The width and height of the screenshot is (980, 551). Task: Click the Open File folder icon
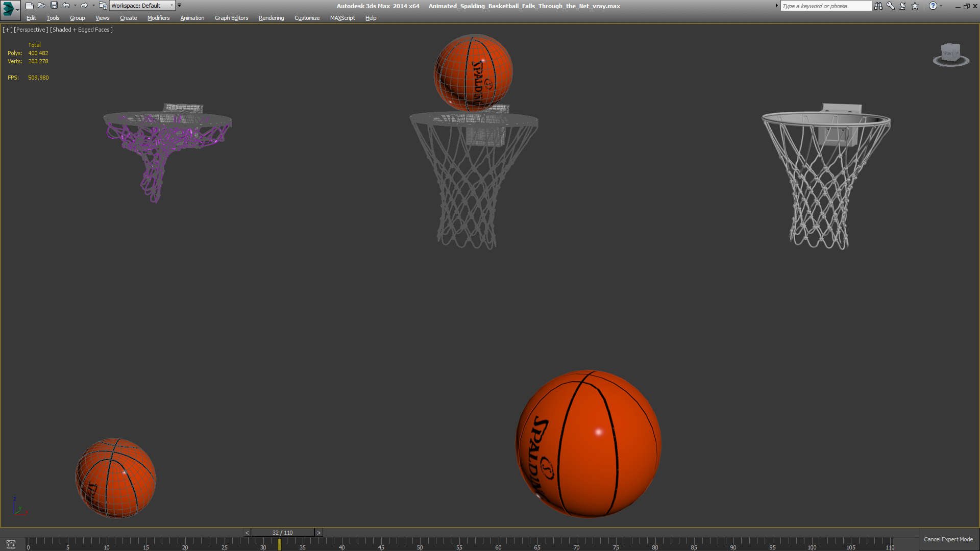point(42,6)
